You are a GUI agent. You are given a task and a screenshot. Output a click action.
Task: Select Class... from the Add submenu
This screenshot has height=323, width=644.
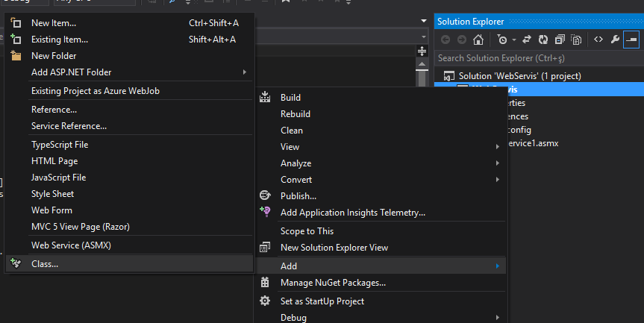click(x=129, y=264)
